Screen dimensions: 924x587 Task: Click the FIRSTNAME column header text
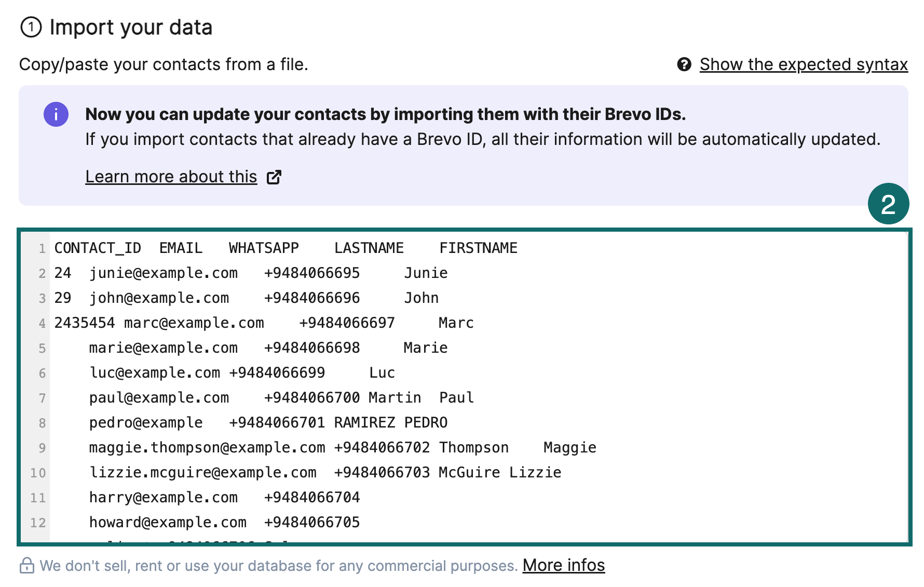[478, 248]
